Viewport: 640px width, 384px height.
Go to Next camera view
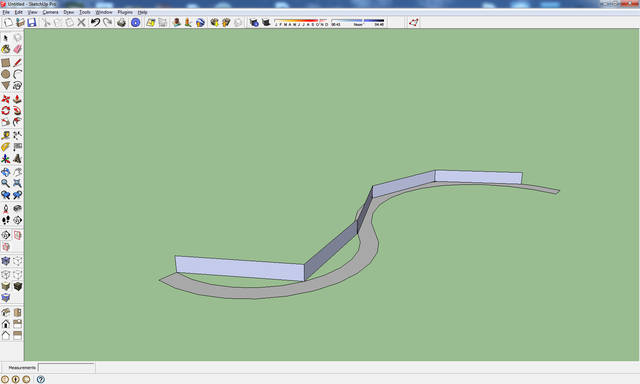pyautogui.click(x=17, y=195)
